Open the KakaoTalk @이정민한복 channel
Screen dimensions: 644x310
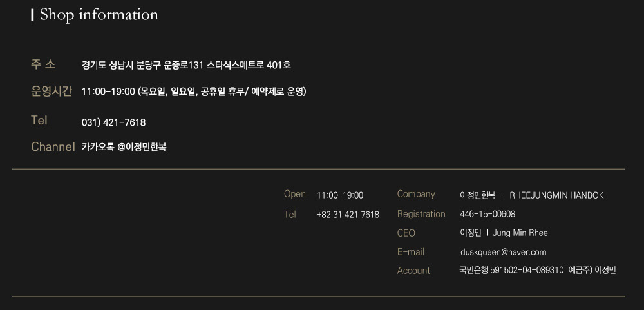pos(124,147)
